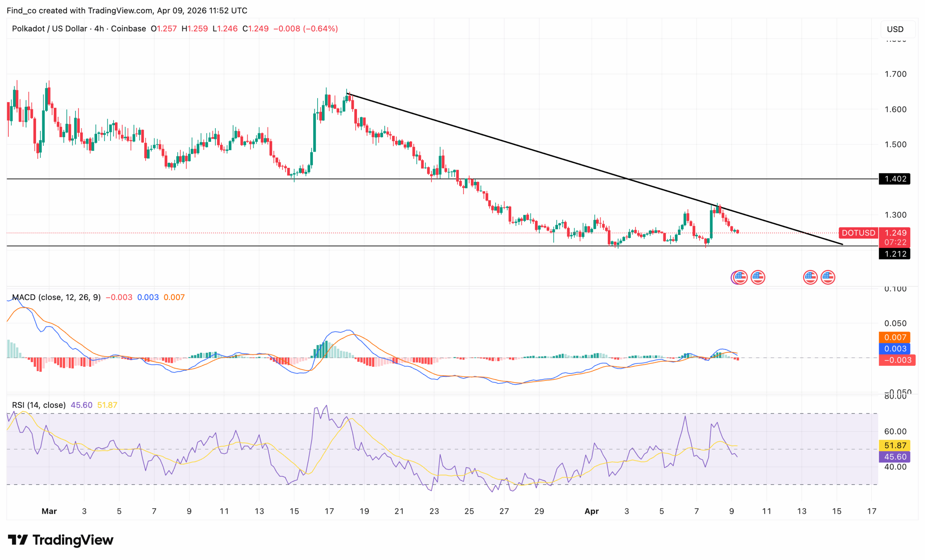Image resolution: width=925 pixels, height=560 pixels.
Task: Click the 23 date label on time axis
Action: [434, 511]
